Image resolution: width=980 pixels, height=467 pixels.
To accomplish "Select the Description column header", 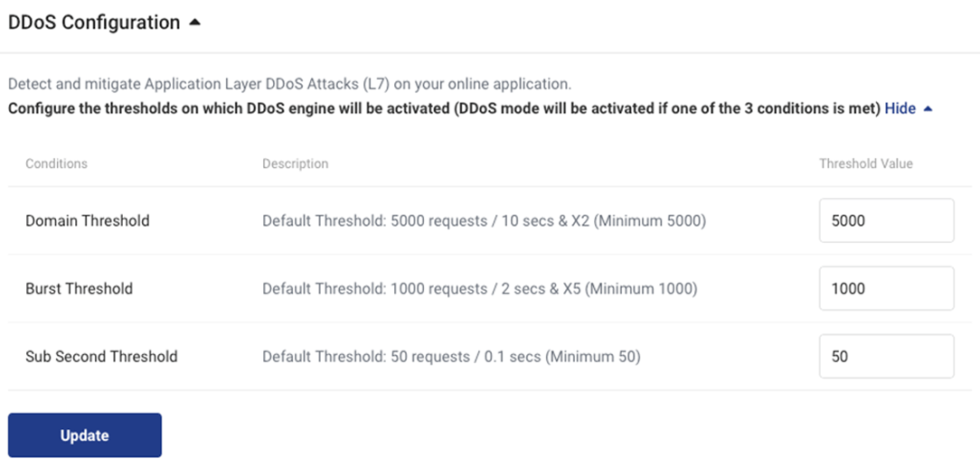I will coord(295,163).
